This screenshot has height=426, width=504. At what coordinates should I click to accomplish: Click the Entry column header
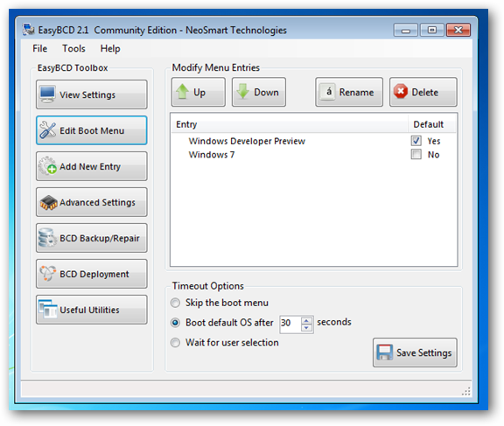coord(289,124)
